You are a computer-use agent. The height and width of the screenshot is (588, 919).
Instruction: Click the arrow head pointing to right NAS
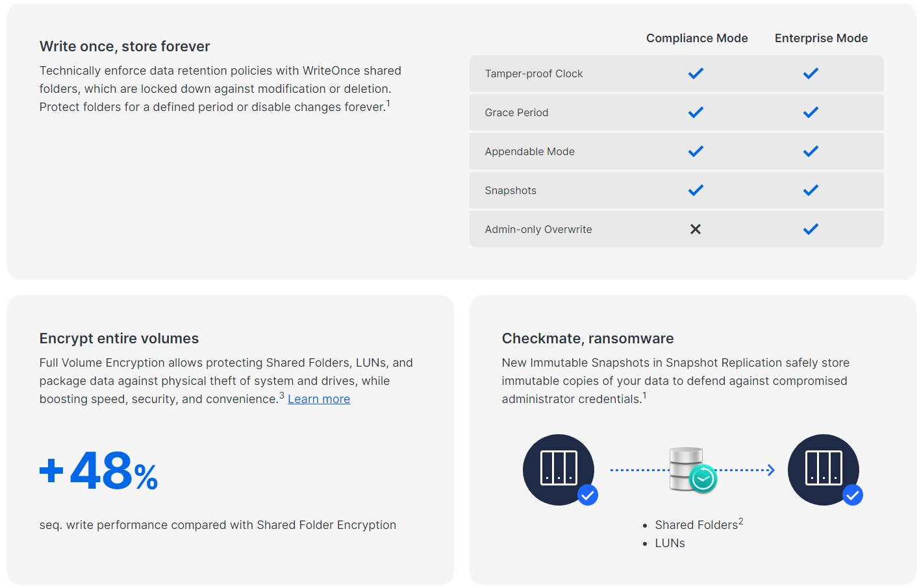coord(771,470)
